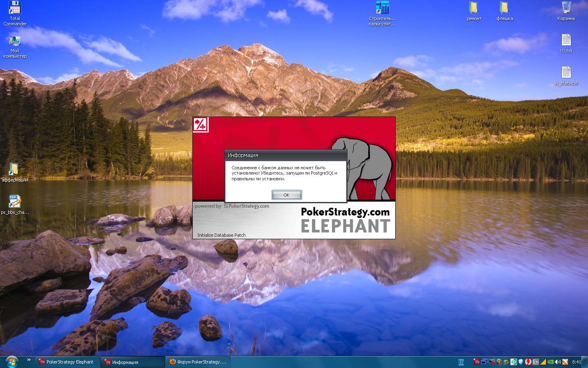Select the флешка folder icon

pyautogui.click(x=505, y=11)
